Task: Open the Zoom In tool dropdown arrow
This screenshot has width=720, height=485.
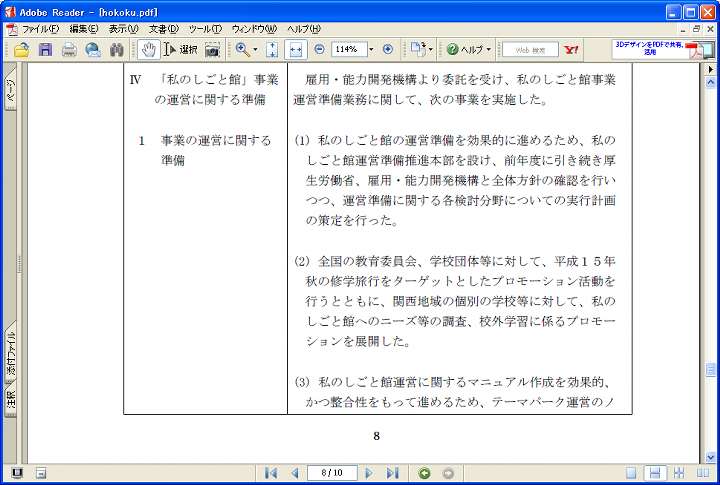Action: 255,49
